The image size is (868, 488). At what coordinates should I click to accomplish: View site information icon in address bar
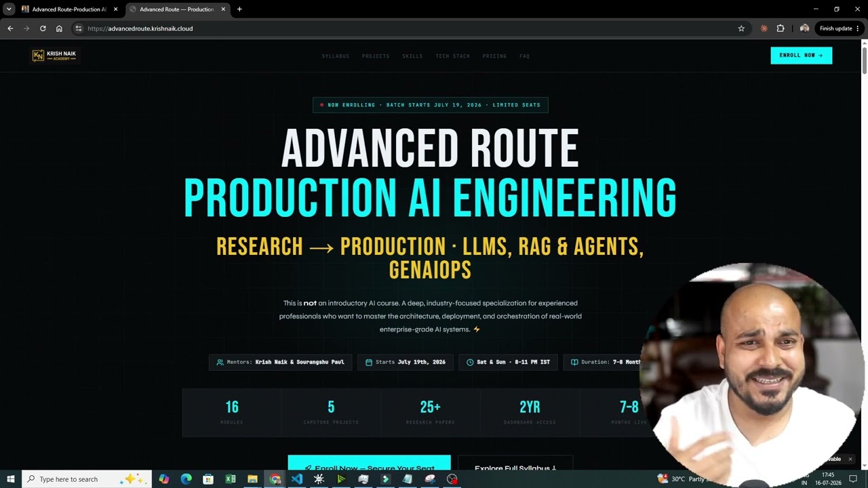click(x=79, y=28)
